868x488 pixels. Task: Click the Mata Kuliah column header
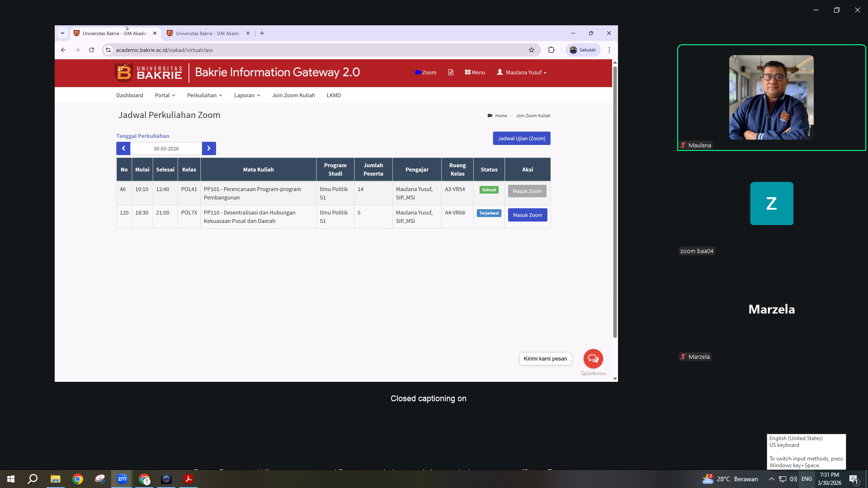click(258, 170)
